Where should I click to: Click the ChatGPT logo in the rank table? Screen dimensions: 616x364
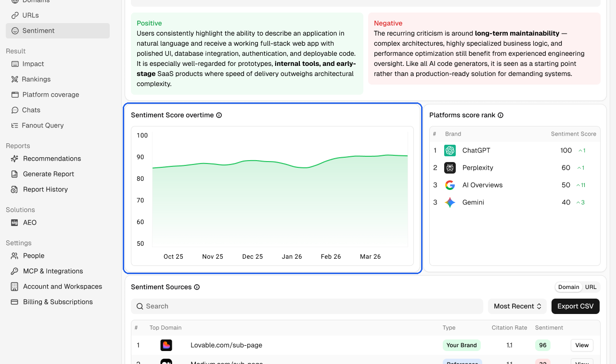(450, 151)
